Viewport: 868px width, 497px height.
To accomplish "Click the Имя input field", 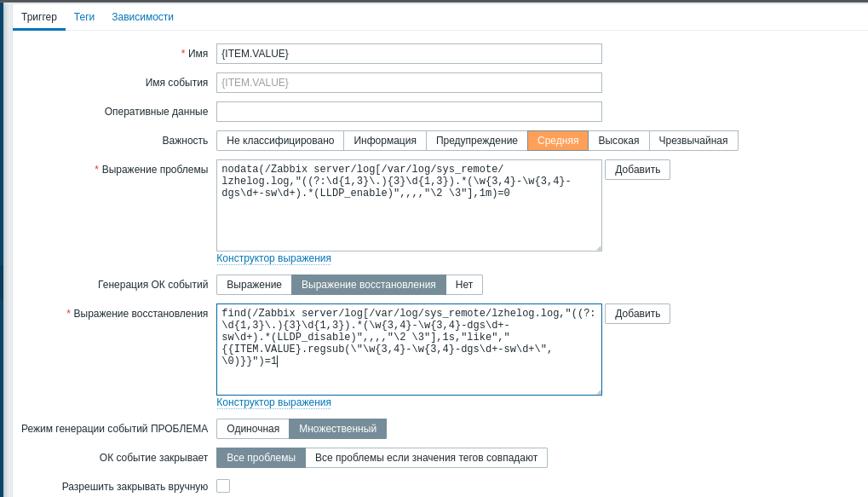I will click(409, 54).
